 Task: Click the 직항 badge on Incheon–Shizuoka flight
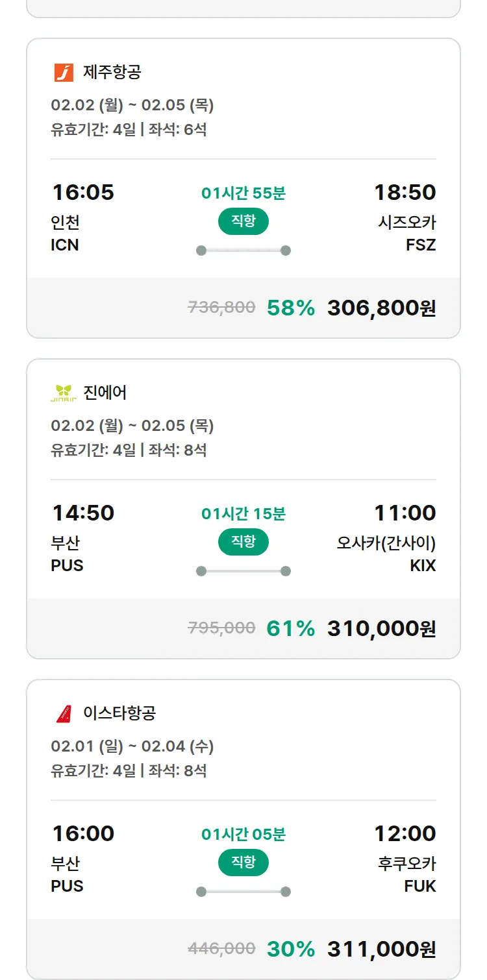pos(243,221)
